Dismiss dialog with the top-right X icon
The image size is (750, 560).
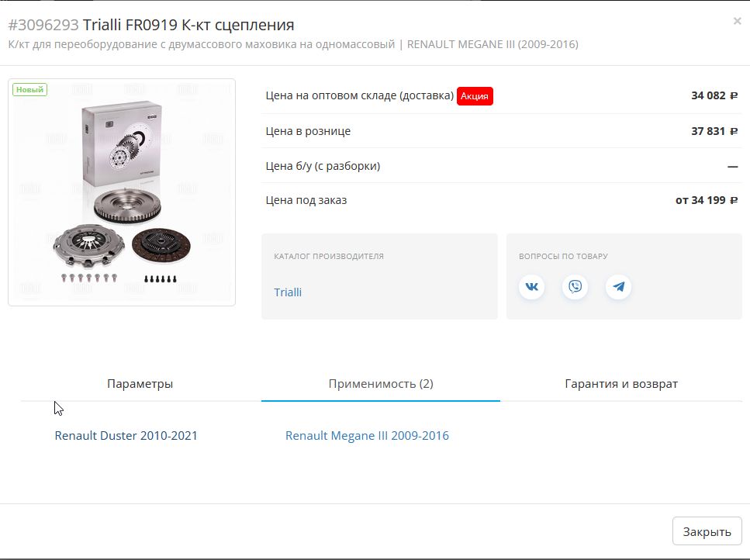pyautogui.click(x=737, y=21)
